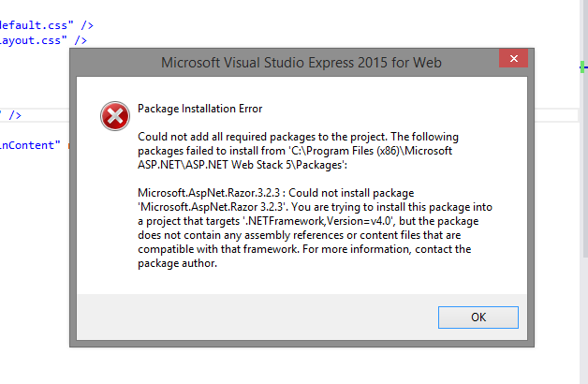The image size is (588, 384).
Task: Close the Package Installation Error dialog
Action: point(513,58)
